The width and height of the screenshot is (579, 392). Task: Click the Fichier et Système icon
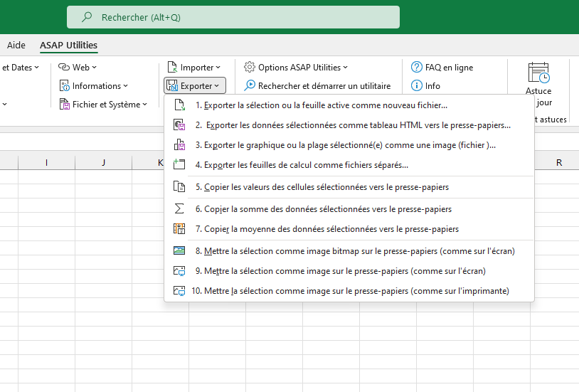pos(64,104)
